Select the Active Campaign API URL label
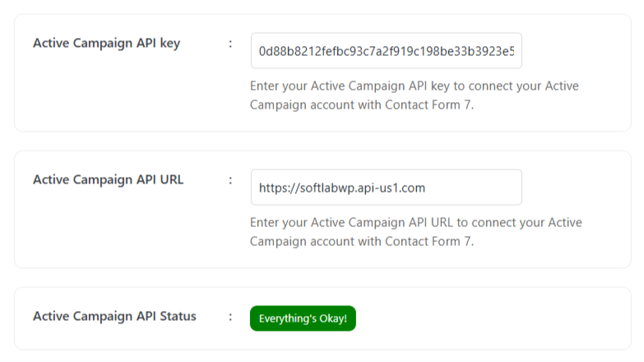The width and height of the screenshot is (644, 362). (x=108, y=180)
